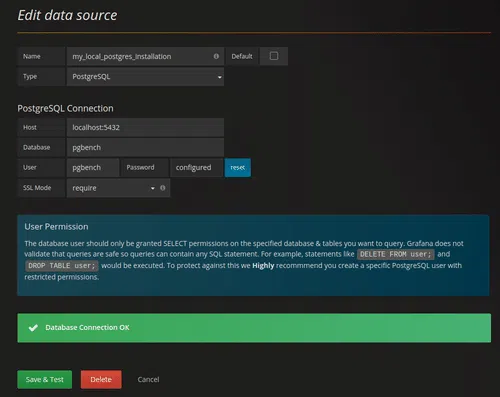Click the DROP TABLE user code snippet
500x397 pixels.
[62, 266]
